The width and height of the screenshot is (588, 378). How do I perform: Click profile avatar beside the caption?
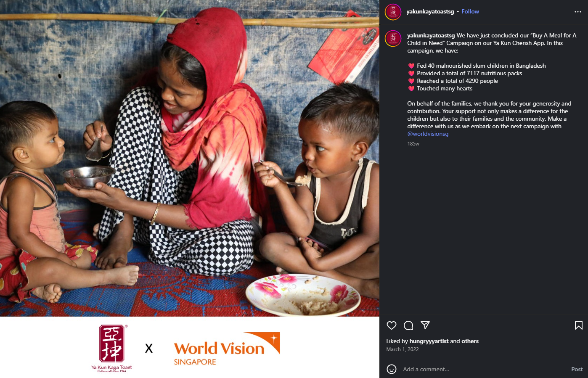pos(393,39)
